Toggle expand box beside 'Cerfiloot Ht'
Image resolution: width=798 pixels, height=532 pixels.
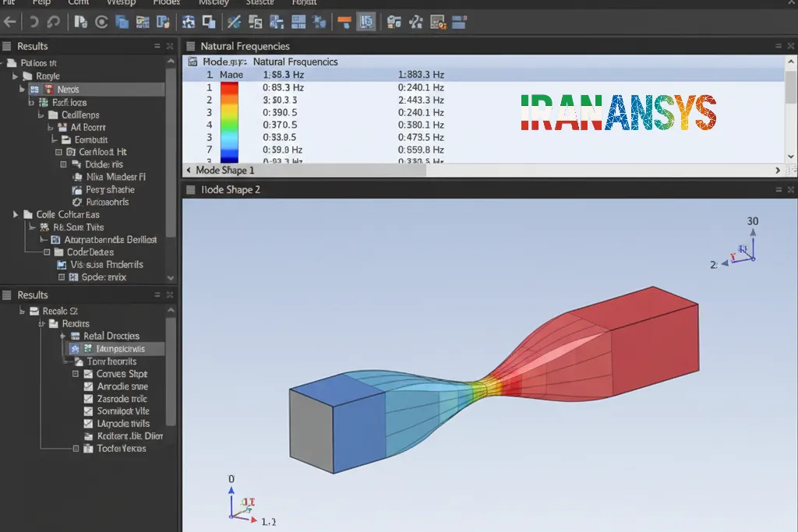click(x=58, y=152)
